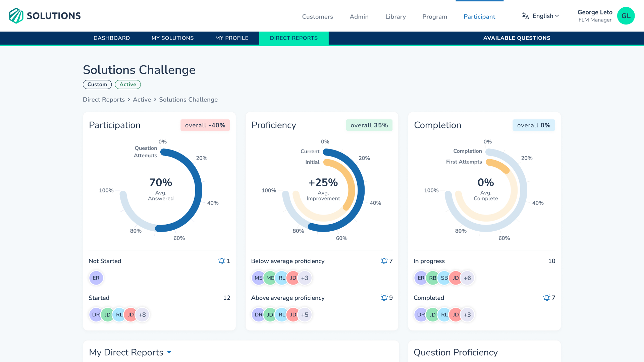Click the language translate icon
The image size is (644, 362).
pyautogui.click(x=525, y=16)
